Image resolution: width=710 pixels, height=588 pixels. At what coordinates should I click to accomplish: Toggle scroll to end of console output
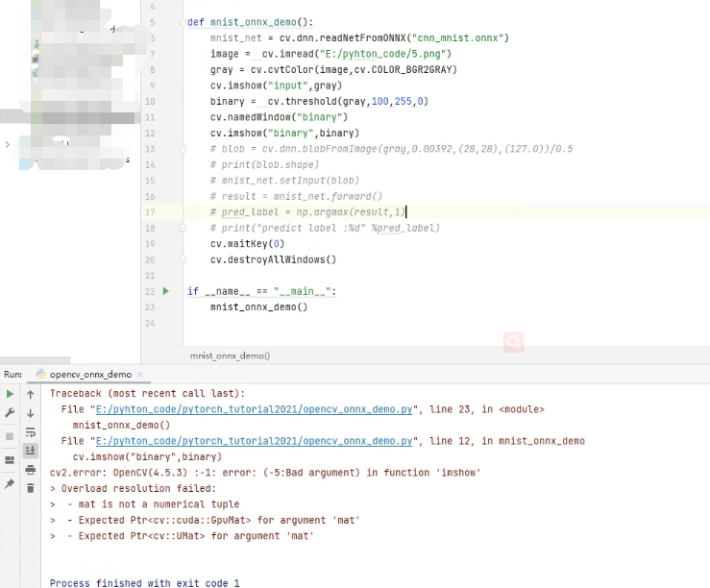tap(31, 451)
